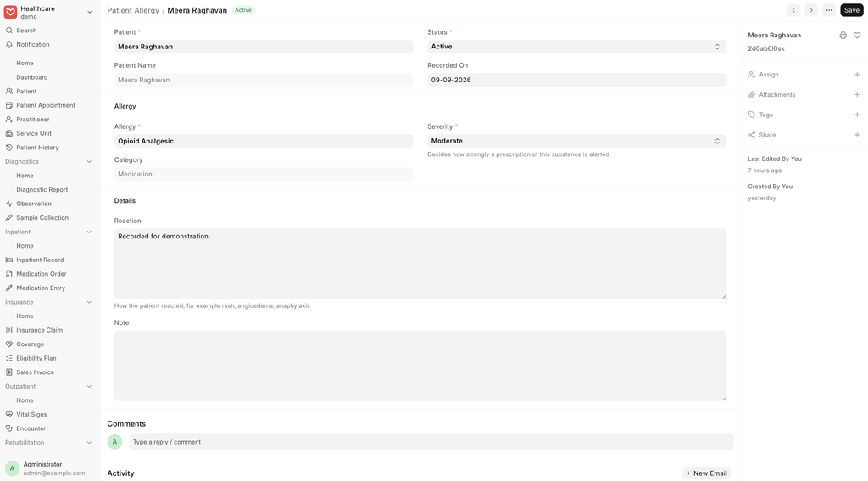Like the document with heart icon

857,36
